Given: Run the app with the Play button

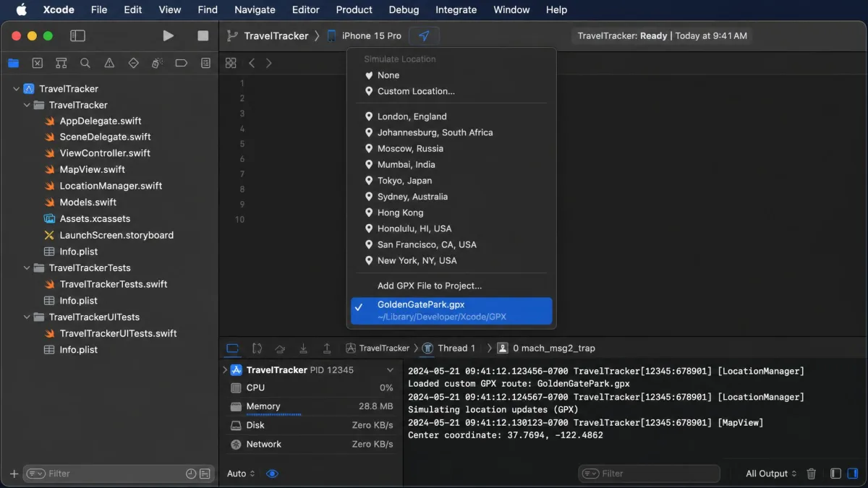Looking at the screenshot, I should pos(168,35).
